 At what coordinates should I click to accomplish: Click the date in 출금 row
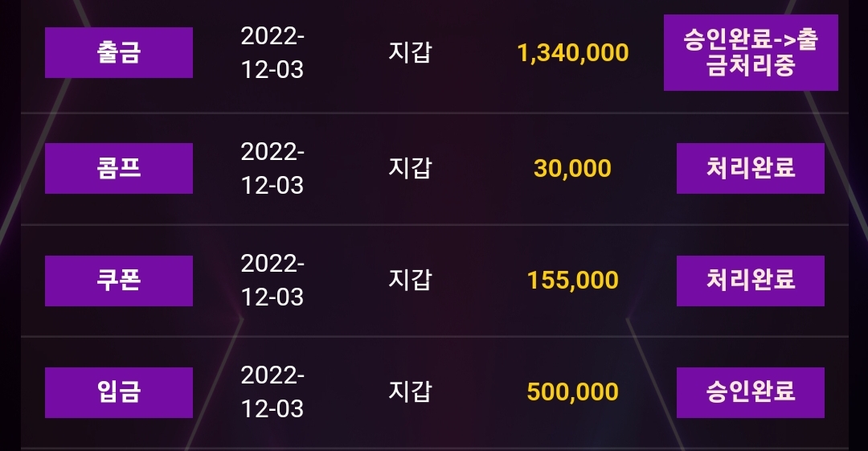(272, 52)
